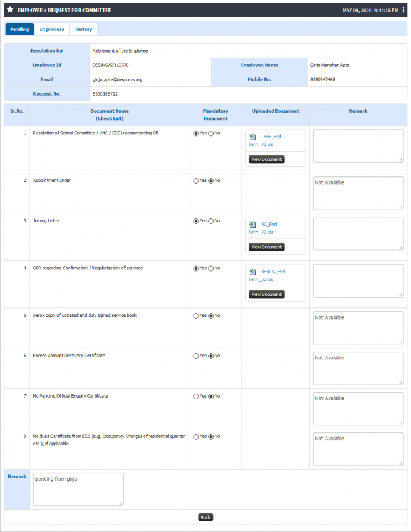Select Yes for GBR regarding Confirmation

196,268
